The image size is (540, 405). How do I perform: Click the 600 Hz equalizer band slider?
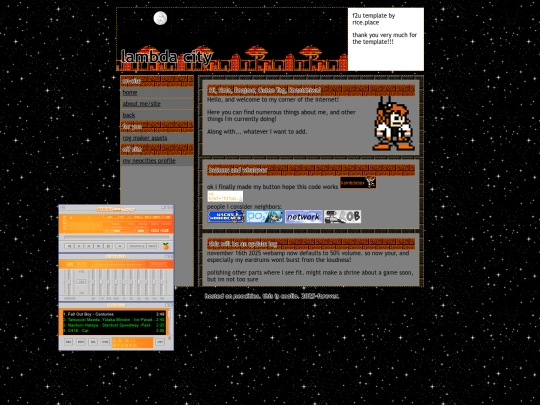(x=116, y=282)
